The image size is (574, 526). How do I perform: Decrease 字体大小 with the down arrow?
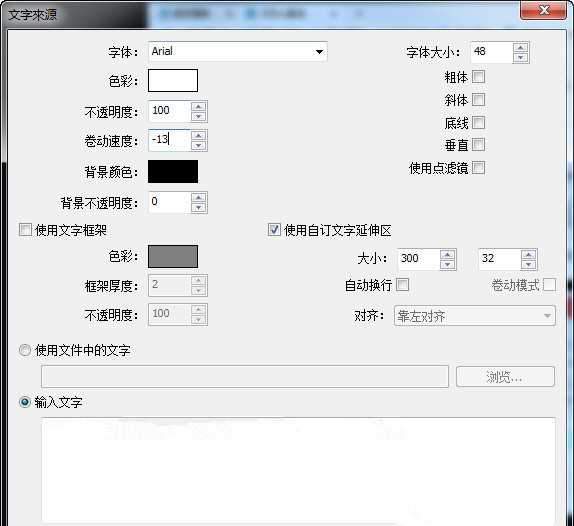click(521, 57)
